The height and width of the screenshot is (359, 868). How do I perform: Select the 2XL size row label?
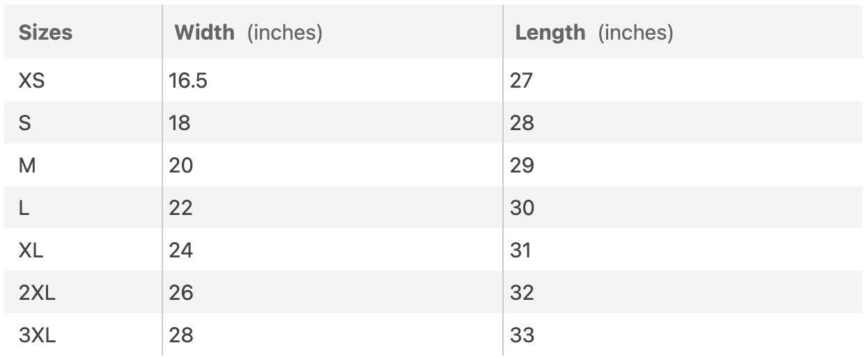(x=37, y=293)
